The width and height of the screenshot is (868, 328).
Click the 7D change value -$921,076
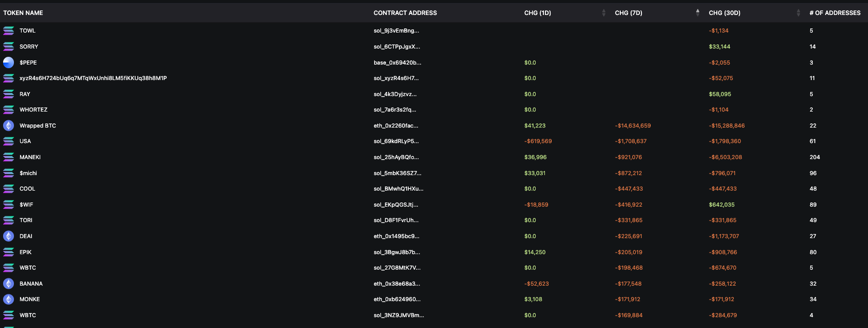pos(629,157)
